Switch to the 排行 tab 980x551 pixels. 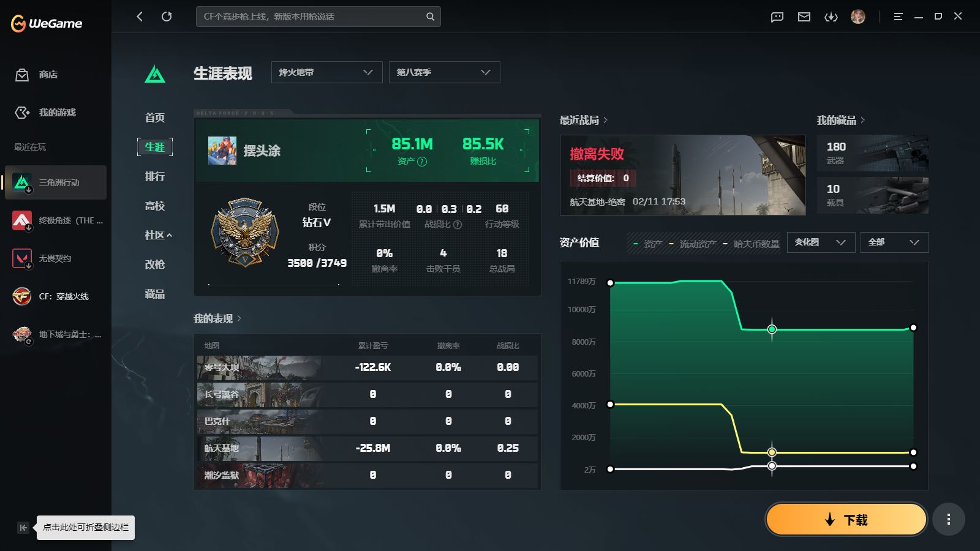[155, 176]
